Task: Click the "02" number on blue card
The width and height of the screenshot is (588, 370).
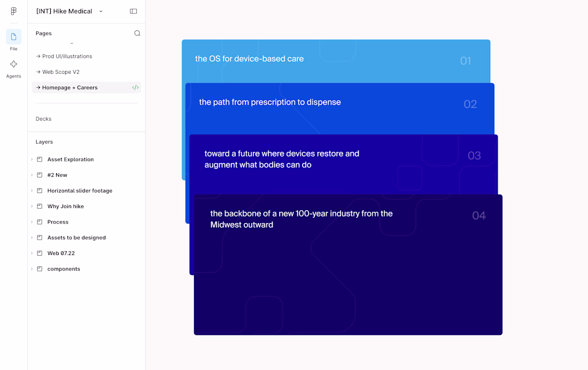Action: coord(470,104)
